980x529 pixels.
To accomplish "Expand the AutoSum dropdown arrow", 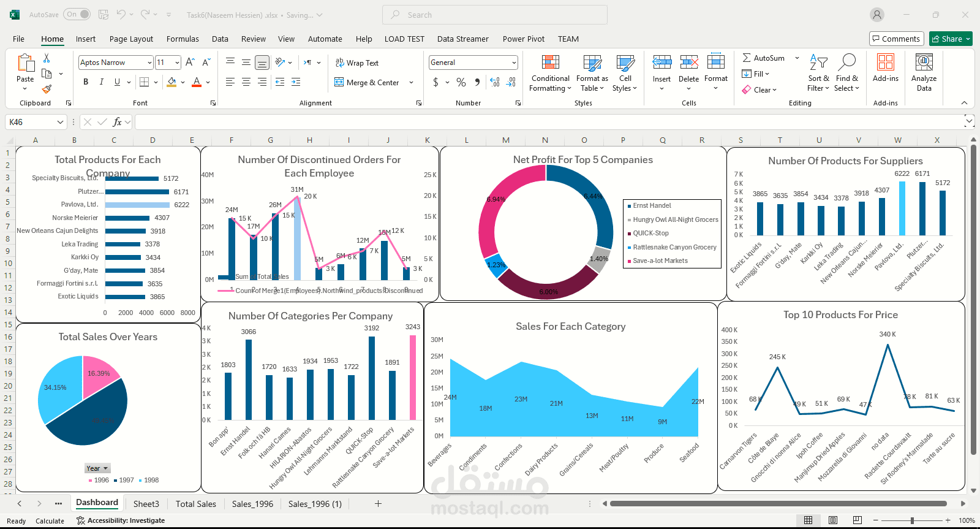I will pos(797,58).
